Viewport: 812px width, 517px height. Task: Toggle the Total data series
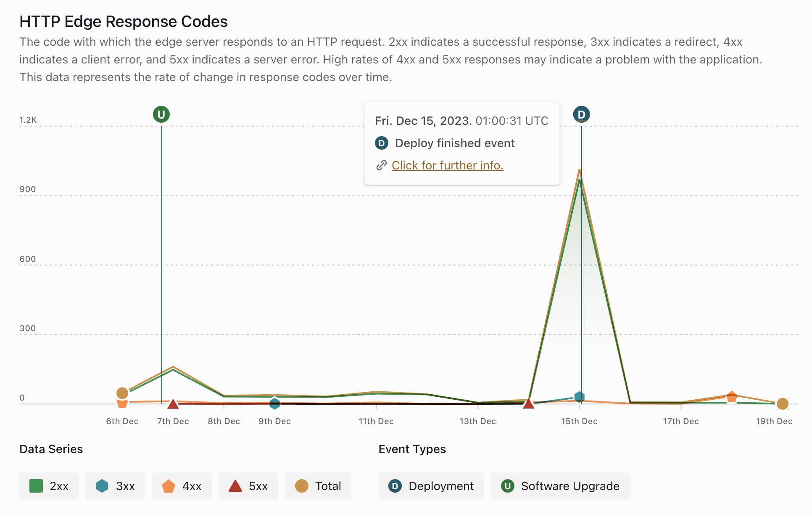point(318,486)
